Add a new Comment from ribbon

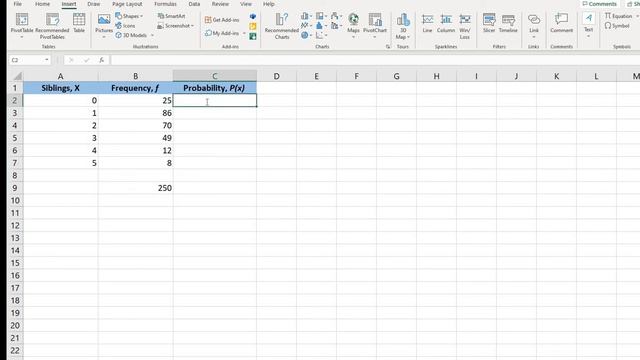562,23
